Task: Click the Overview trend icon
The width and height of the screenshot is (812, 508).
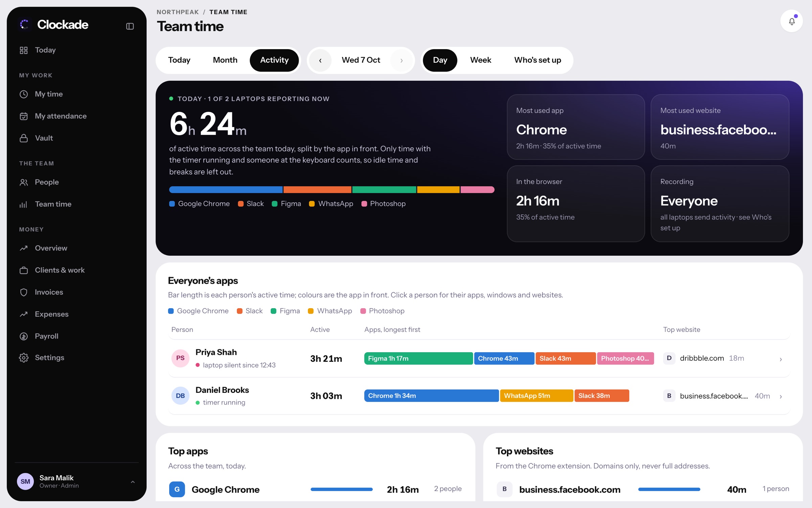Action: [x=24, y=248]
